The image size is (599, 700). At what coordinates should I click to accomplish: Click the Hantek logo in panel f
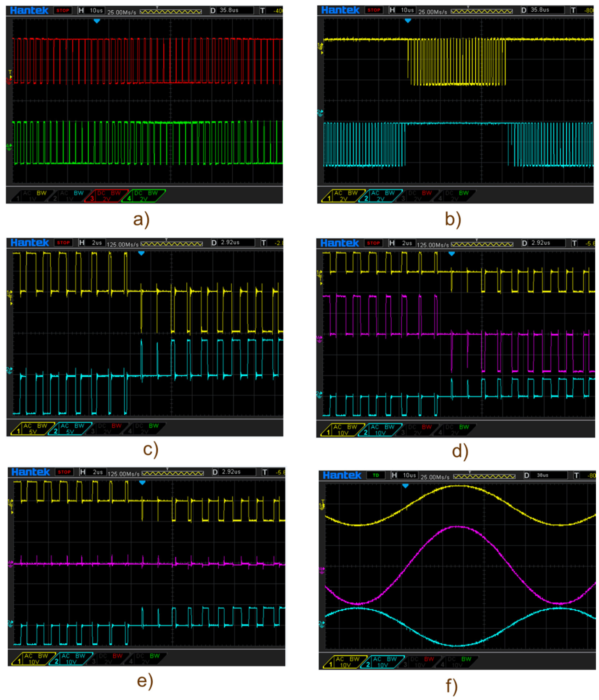[342, 475]
